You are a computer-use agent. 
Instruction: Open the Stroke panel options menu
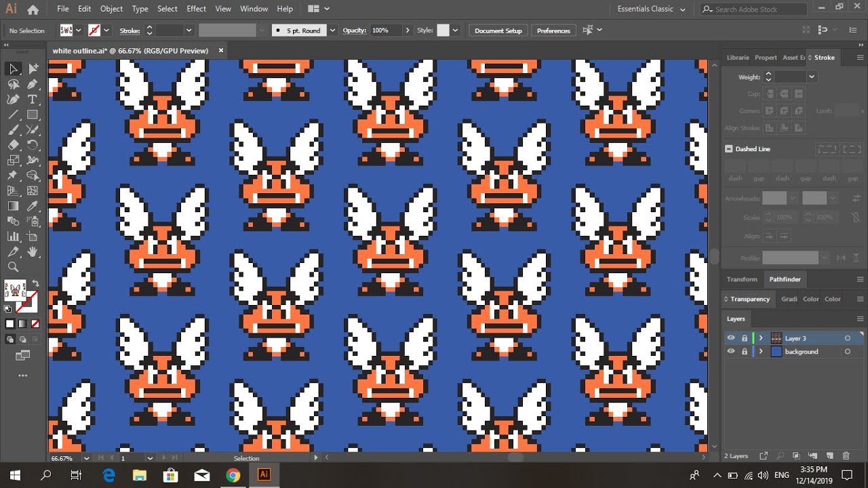(860, 58)
